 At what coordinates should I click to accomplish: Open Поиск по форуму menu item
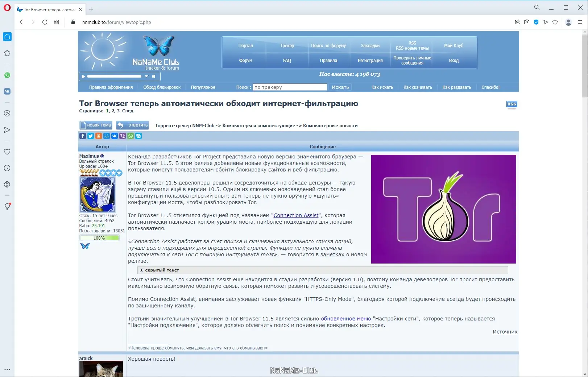pyautogui.click(x=328, y=46)
